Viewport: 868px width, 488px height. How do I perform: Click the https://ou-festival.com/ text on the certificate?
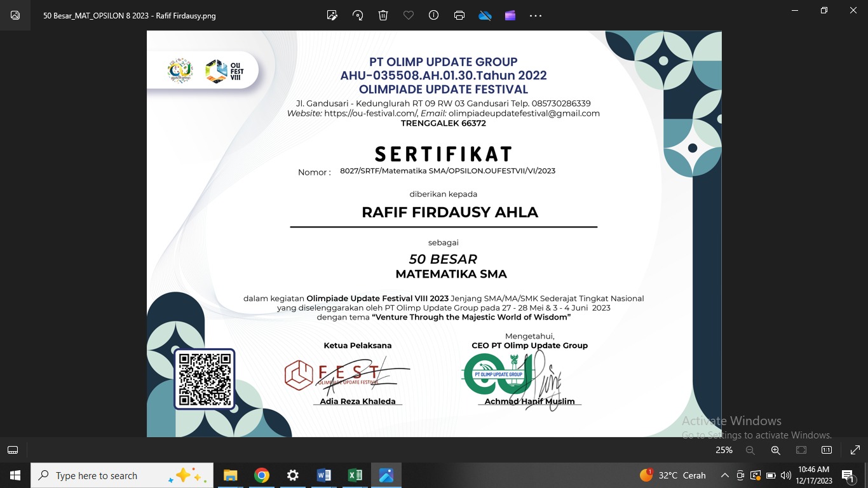369,113
